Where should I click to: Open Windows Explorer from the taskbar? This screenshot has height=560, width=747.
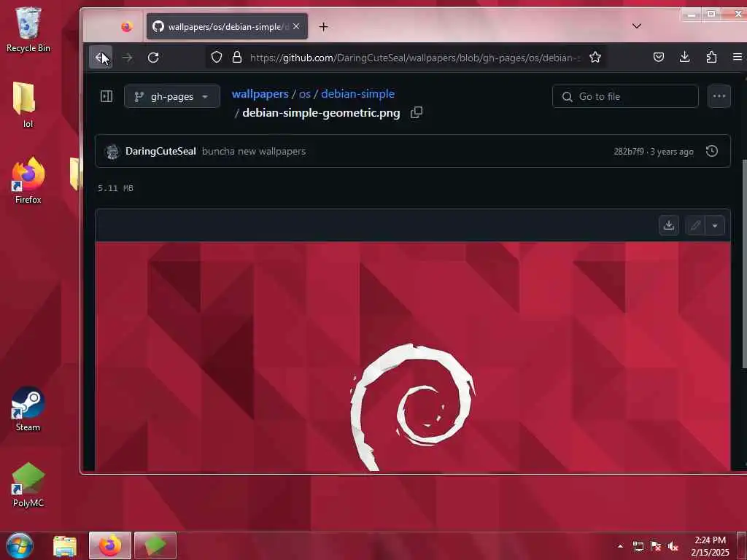coord(65,545)
